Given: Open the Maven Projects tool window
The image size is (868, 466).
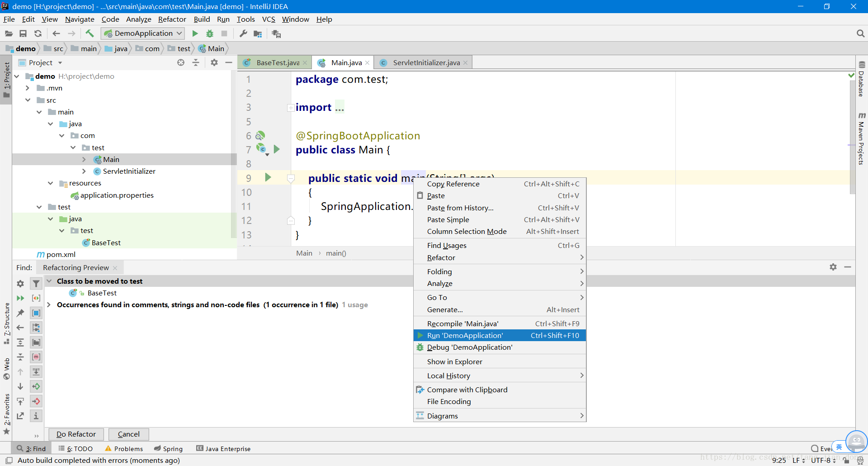Looking at the screenshot, I should [x=862, y=138].
